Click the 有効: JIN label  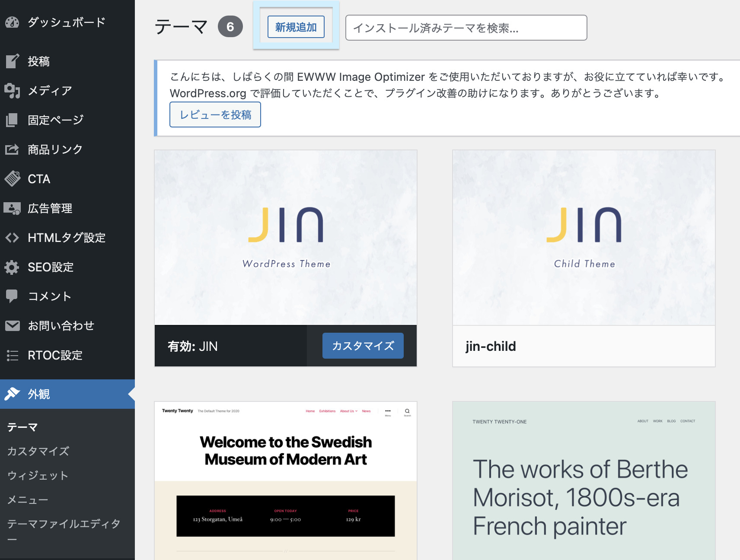coord(193,346)
